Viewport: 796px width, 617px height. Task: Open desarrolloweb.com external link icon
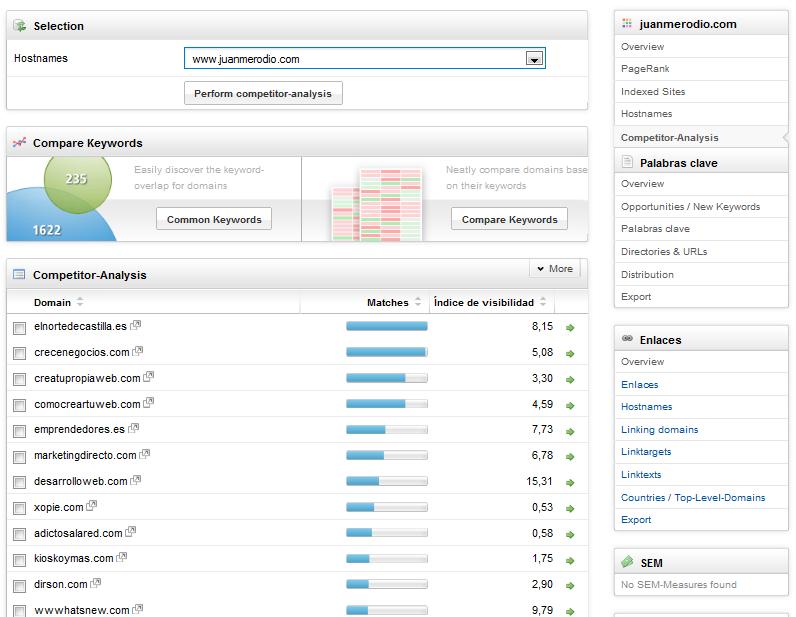pos(136,480)
